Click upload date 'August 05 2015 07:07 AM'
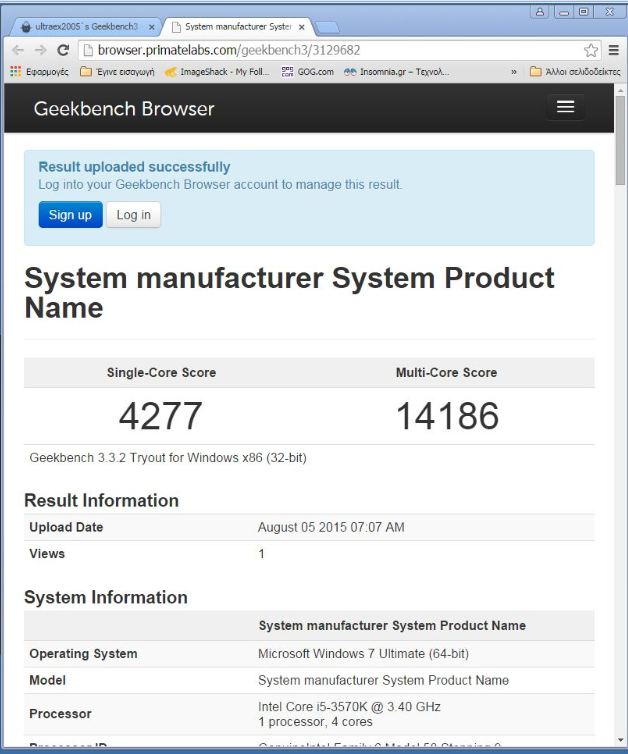Screen dimensions: 628x754 point(331,527)
